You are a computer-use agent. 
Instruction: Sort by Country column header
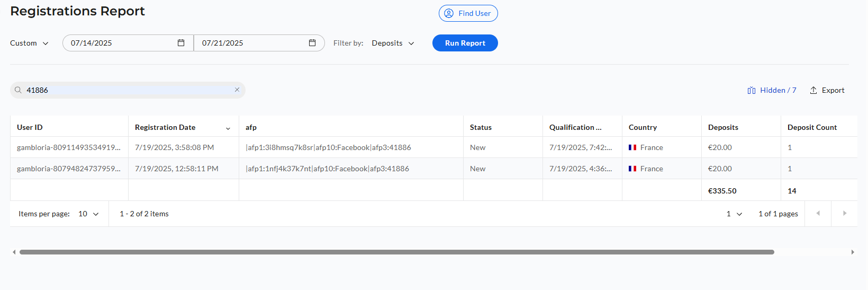pos(643,127)
